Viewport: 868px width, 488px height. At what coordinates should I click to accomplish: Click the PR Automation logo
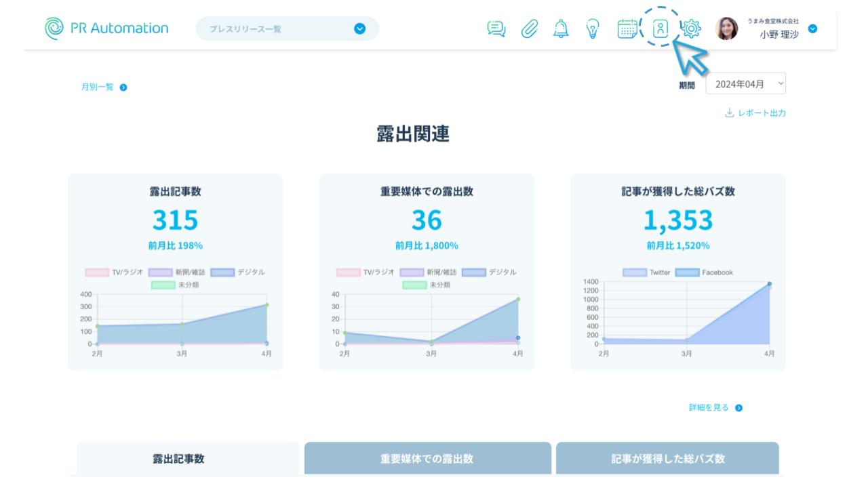point(106,28)
